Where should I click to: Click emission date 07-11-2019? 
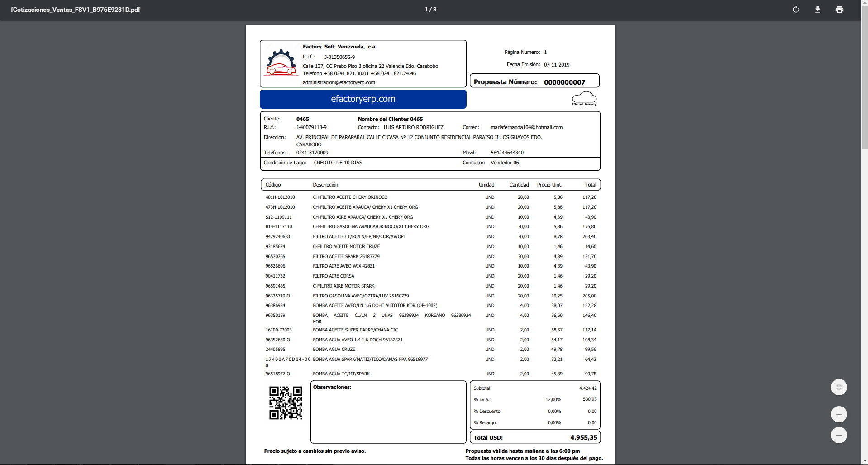tap(557, 65)
